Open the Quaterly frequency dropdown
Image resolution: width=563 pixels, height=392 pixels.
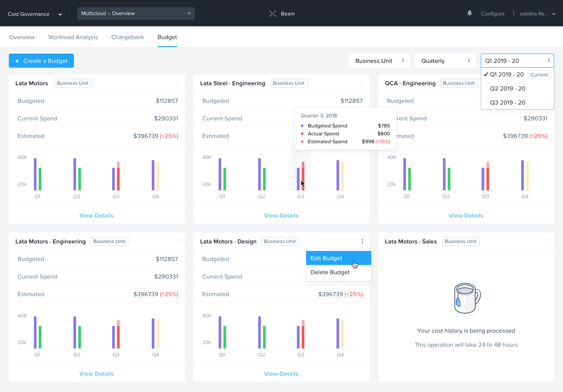pos(445,60)
